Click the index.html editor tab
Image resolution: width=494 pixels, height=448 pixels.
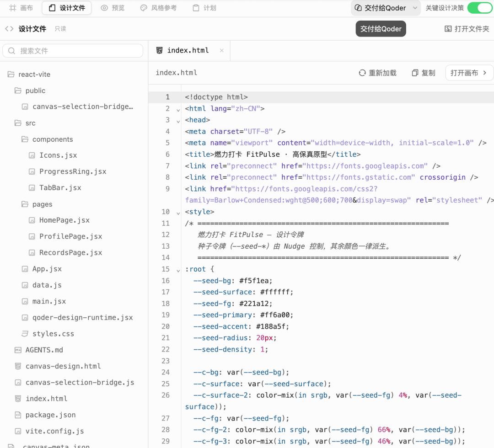click(x=188, y=50)
